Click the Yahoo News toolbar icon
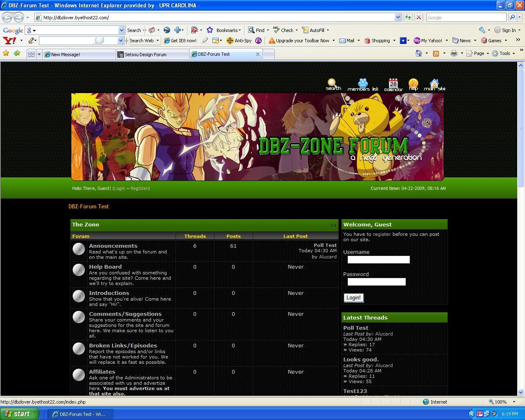The image size is (525, 420). tap(461, 41)
